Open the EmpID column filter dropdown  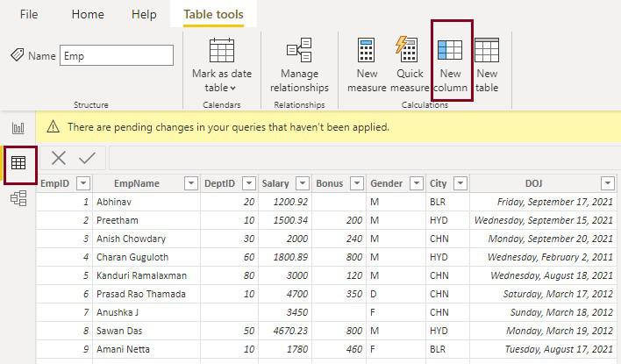point(83,183)
